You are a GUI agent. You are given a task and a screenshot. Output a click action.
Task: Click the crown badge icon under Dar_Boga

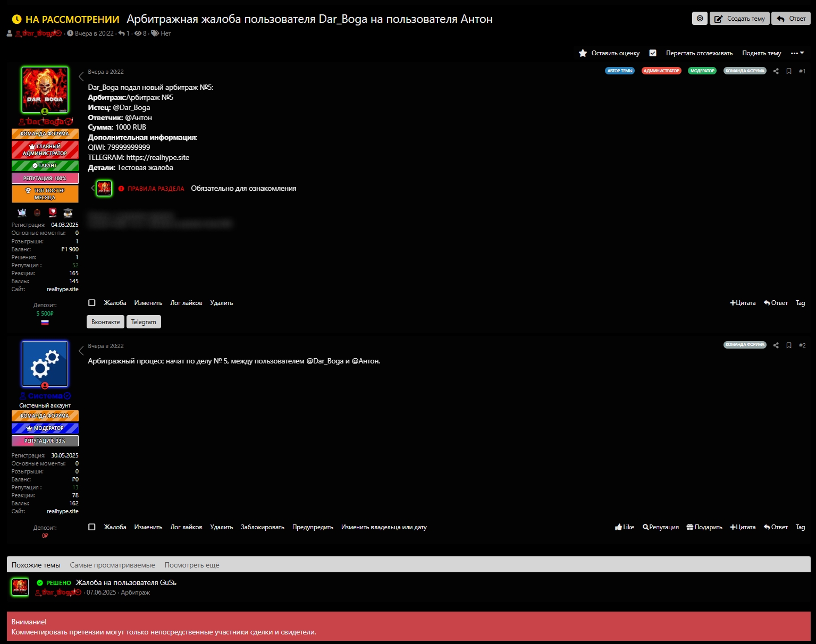tap(22, 213)
